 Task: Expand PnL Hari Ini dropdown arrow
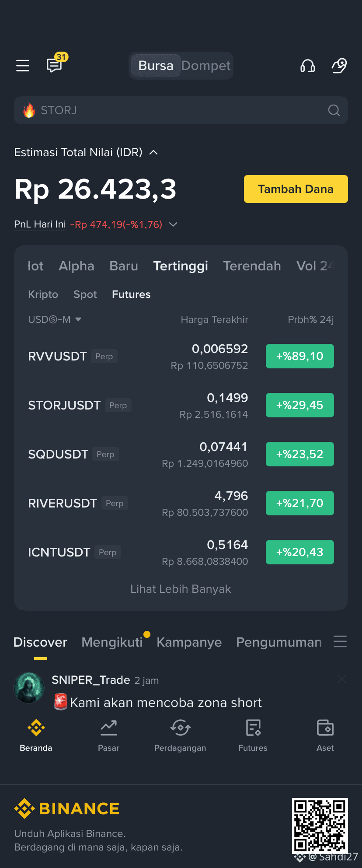click(x=173, y=224)
